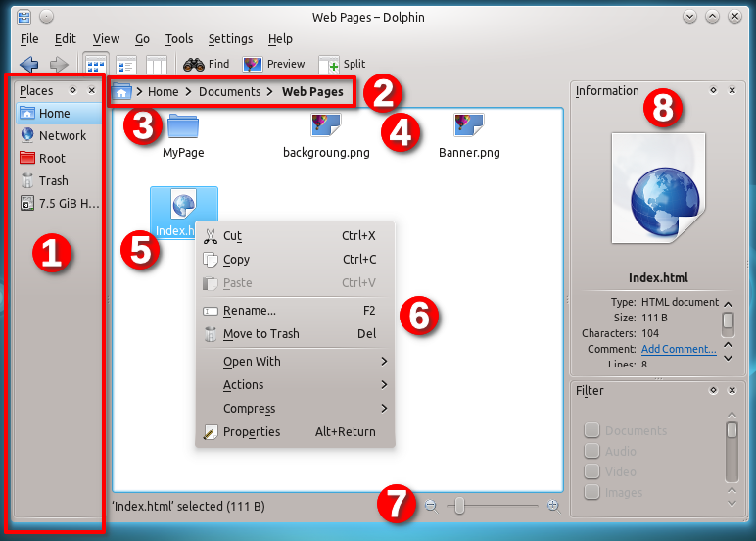This screenshot has width=756, height=541.
Task: Switch to Details view mode
Action: (126, 65)
